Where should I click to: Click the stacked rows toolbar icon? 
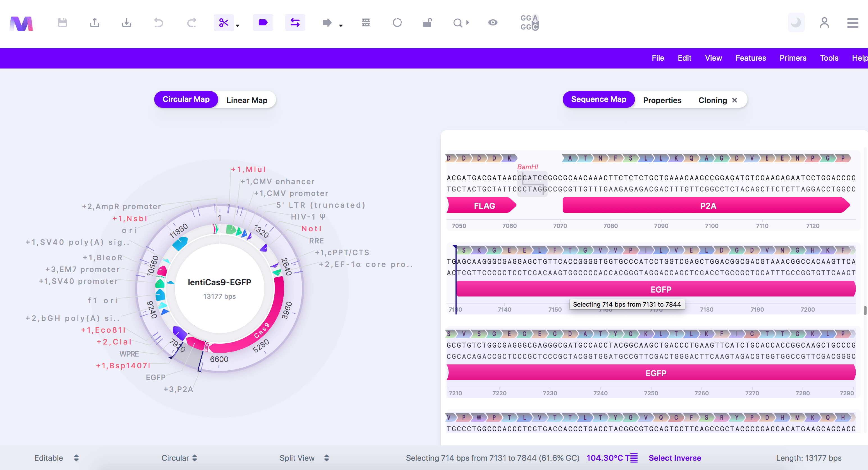coord(366,22)
